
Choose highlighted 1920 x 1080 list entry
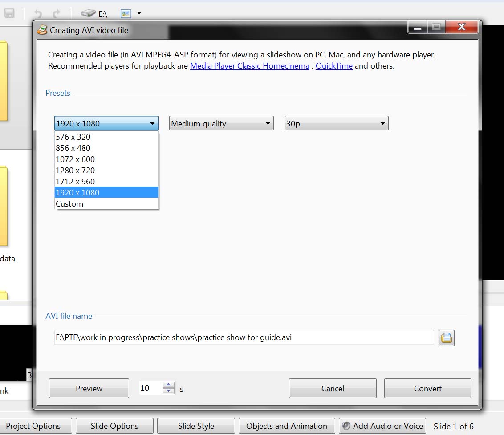106,193
